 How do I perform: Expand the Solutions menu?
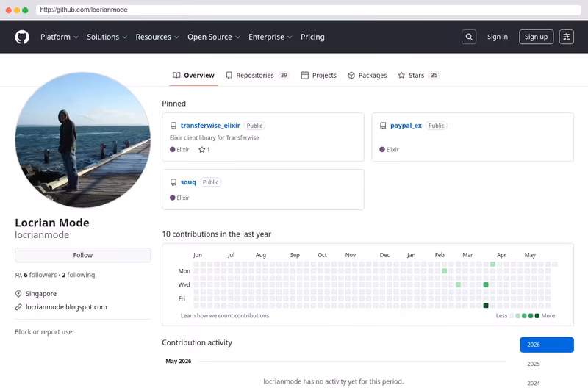(x=107, y=37)
